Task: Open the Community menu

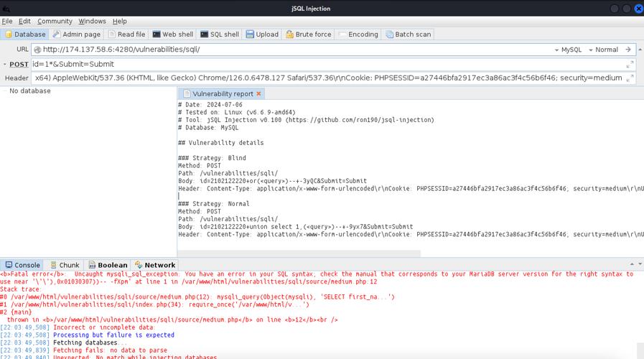Action: coord(55,22)
